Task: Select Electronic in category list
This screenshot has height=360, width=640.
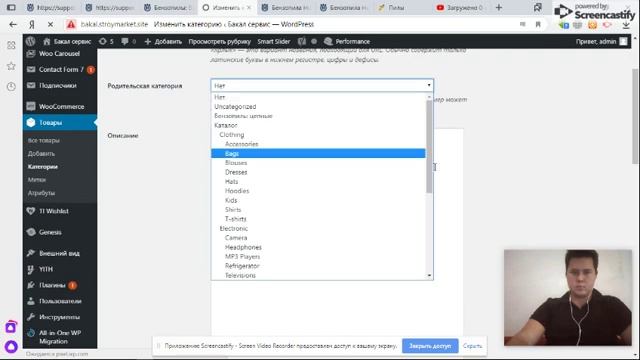Action: click(x=318, y=229)
